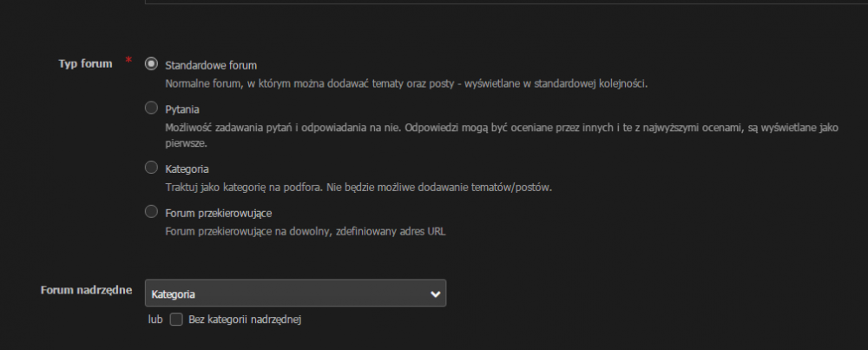Click the "Bez kategorii nadrzędnej" label text
868x350 pixels.
(x=244, y=320)
